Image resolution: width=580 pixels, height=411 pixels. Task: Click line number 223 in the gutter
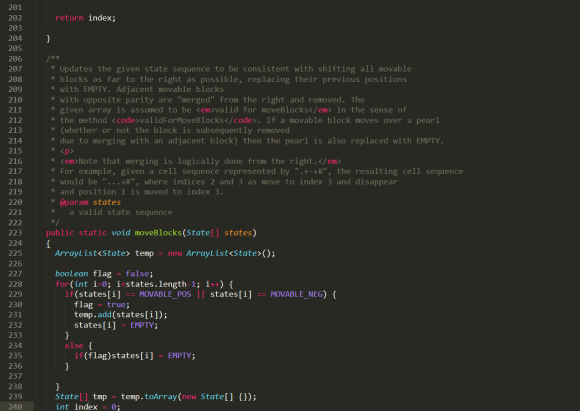pos(15,233)
